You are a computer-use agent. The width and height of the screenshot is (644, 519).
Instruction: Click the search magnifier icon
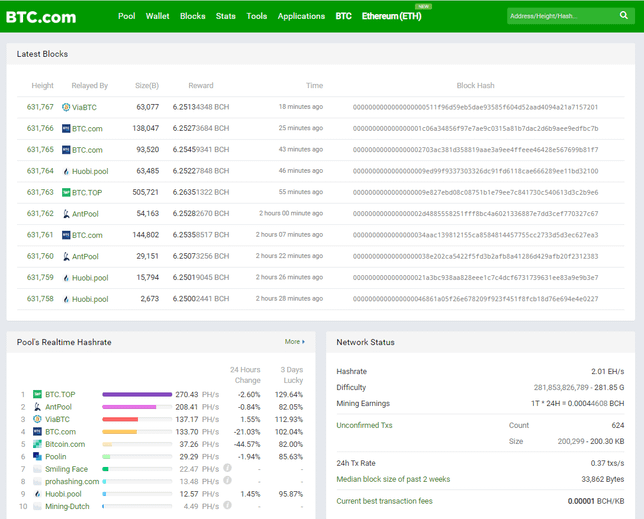point(622,16)
